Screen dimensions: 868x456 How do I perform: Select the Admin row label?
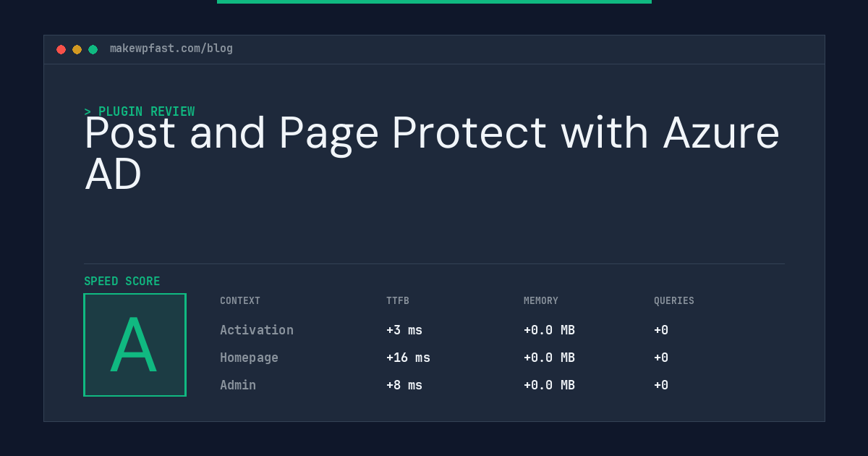pos(238,385)
